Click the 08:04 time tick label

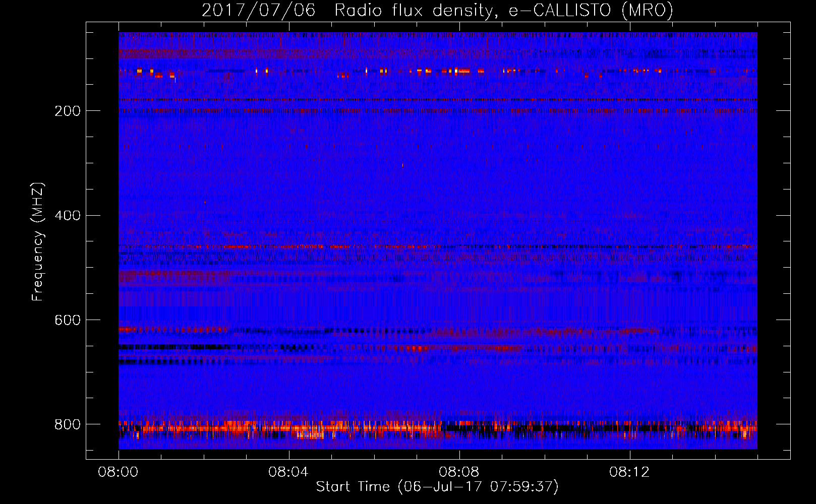coord(288,472)
